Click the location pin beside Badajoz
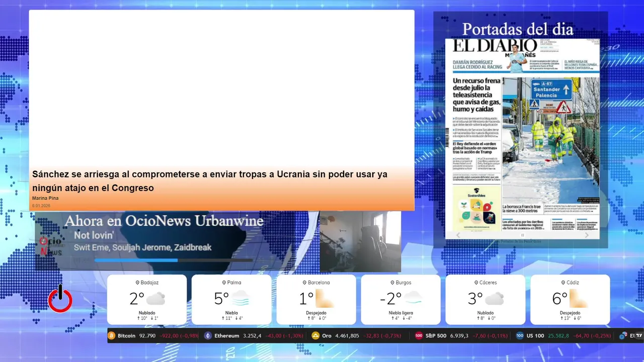Image resolution: width=644 pixels, height=362 pixels. coord(137,283)
